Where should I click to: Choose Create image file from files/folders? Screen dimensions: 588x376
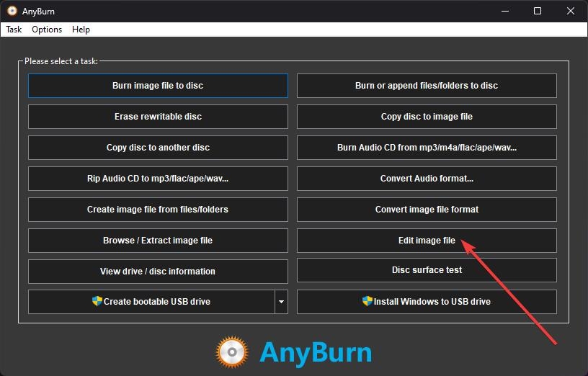158,210
